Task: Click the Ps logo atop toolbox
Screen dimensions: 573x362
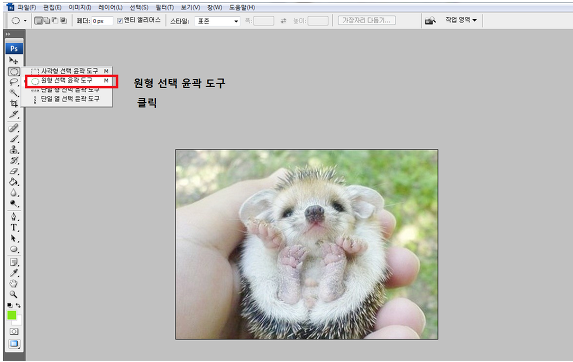Action: pyautogui.click(x=14, y=48)
